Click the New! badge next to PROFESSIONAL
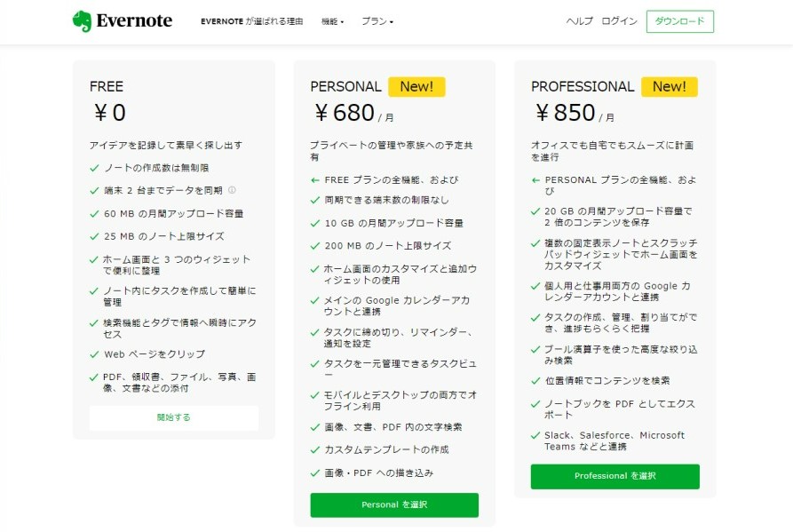Image resolution: width=793 pixels, height=532 pixels. (669, 86)
